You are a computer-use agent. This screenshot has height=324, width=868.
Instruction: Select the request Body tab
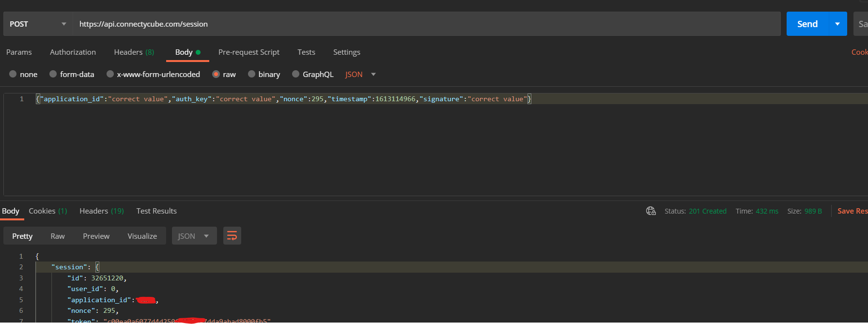187,52
